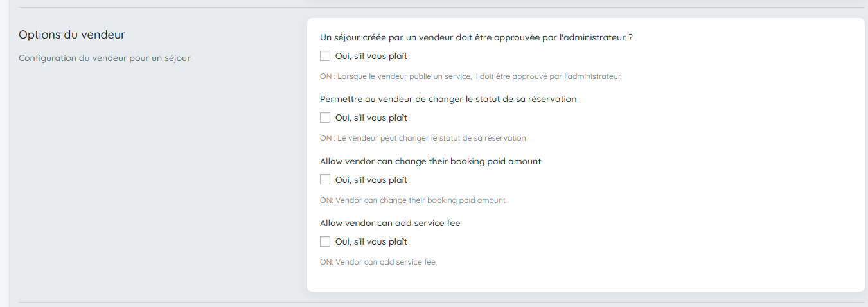Click the hint "ON : Lorsque le vendeur publie un service"
Screen dimensions: 868x307
[470, 76]
